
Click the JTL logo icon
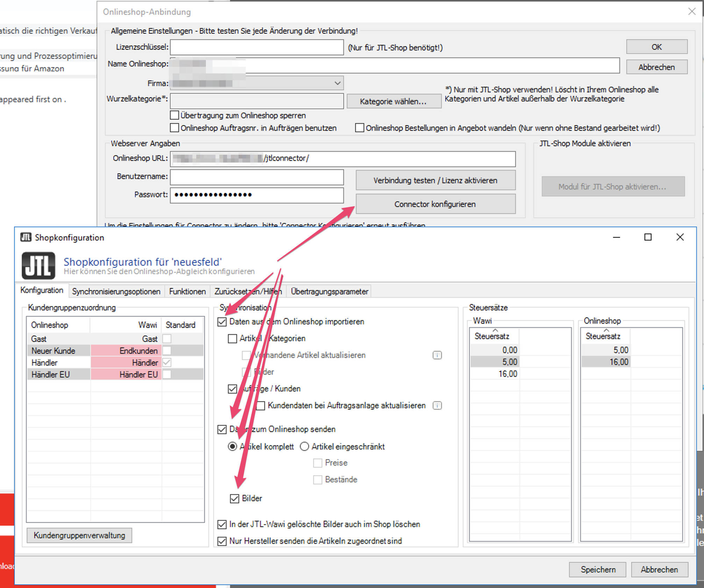tap(38, 266)
